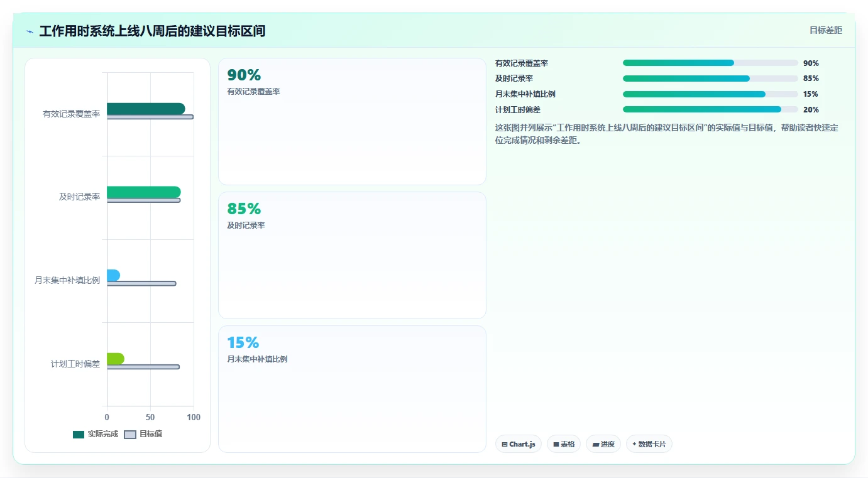
Task: Click the 月末集中补填比例 chart axis label
Action: [67, 281]
